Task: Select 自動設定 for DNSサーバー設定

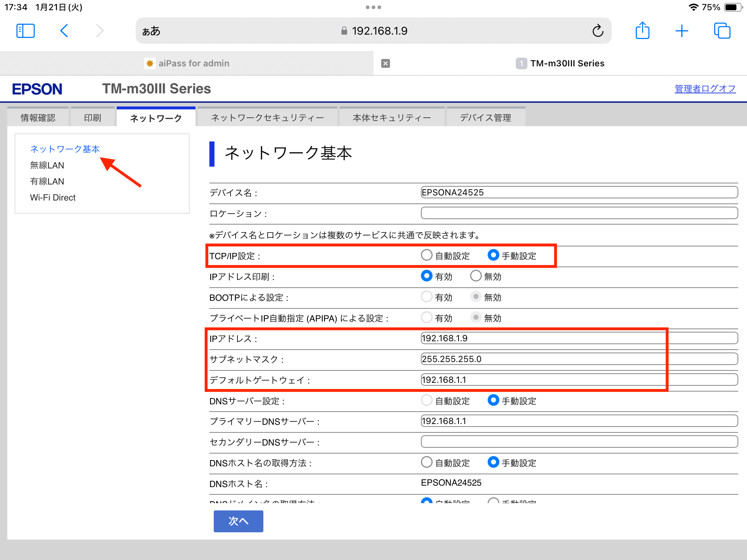Action: pyautogui.click(x=427, y=400)
